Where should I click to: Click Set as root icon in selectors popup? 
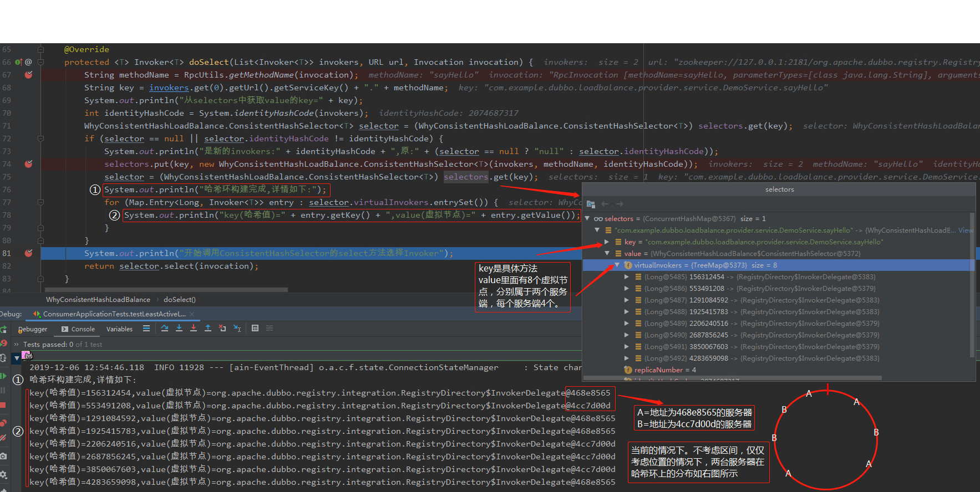point(591,204)
